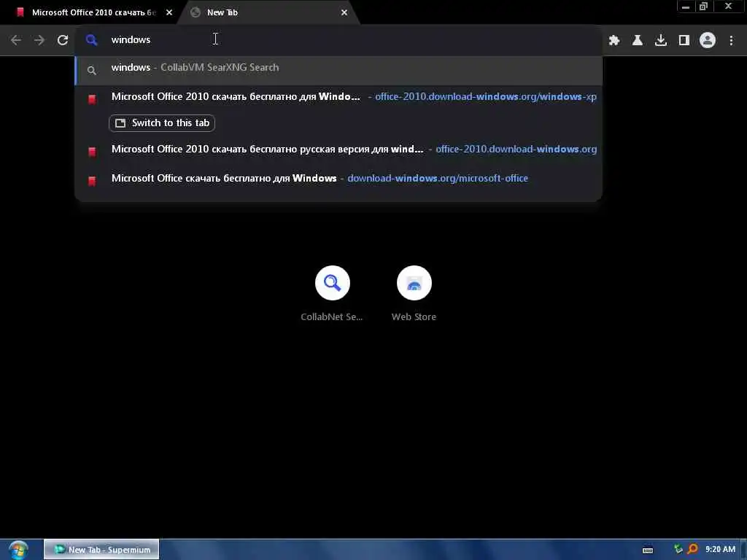Viewport: 747px width, 560px height.
Task: Open the three-dot browser menu
Action: (731, 41)
